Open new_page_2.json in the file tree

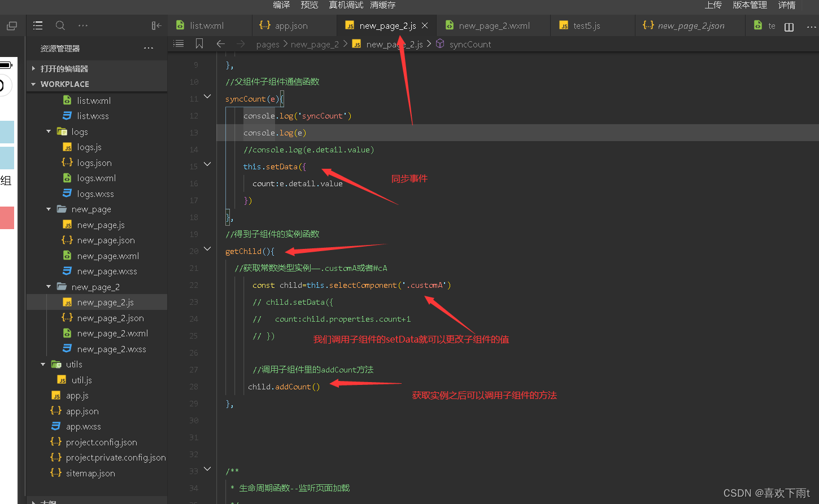click(110, 318)
